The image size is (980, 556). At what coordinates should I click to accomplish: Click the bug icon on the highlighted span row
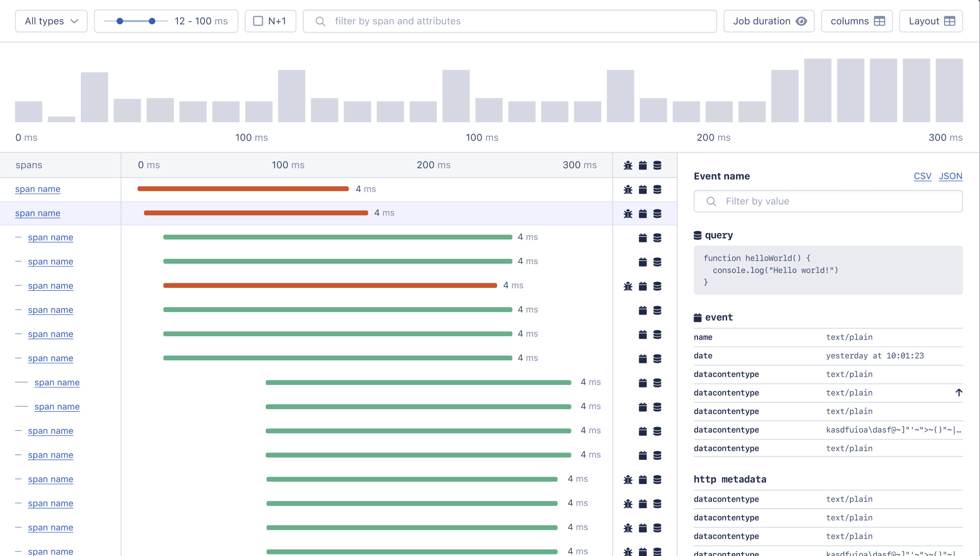tap(628, 213)
